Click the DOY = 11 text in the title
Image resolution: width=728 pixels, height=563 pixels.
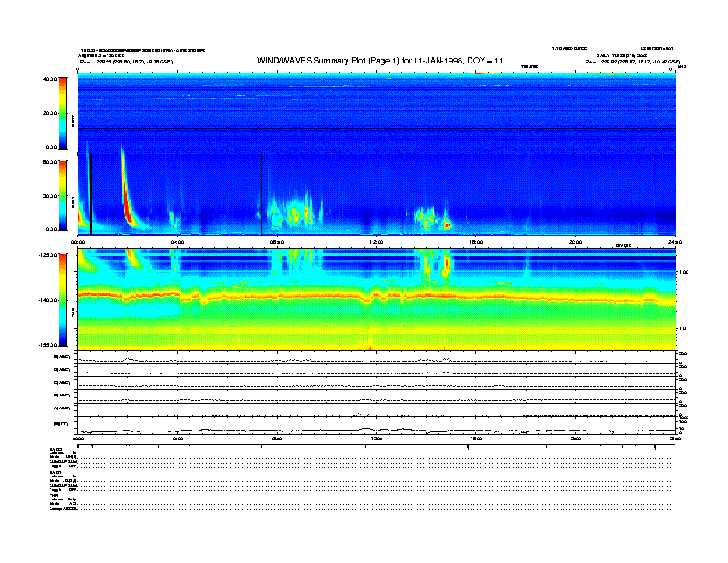[x=485, y=61]
